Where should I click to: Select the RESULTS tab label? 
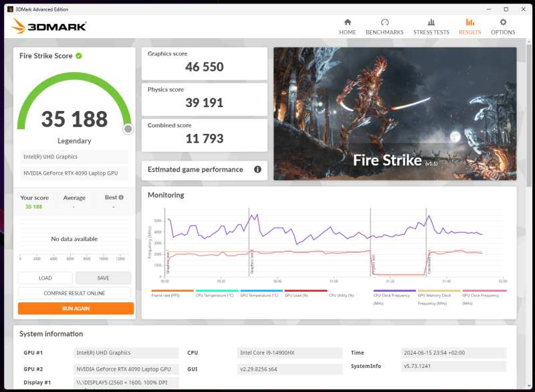click(470, 32)
